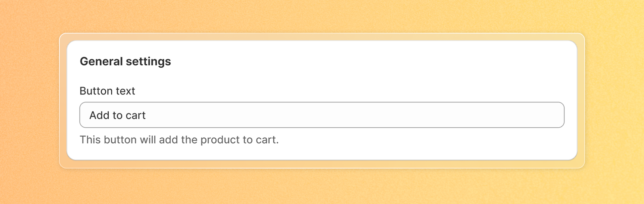
Task: Click the word "General" in the heading
Action: (x=101, y=61)
